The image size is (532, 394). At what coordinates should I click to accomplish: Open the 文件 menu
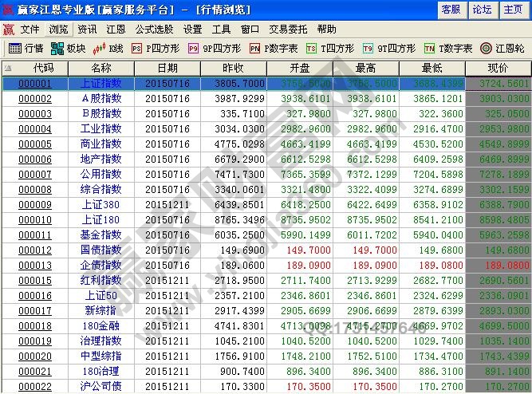(30, 29)
